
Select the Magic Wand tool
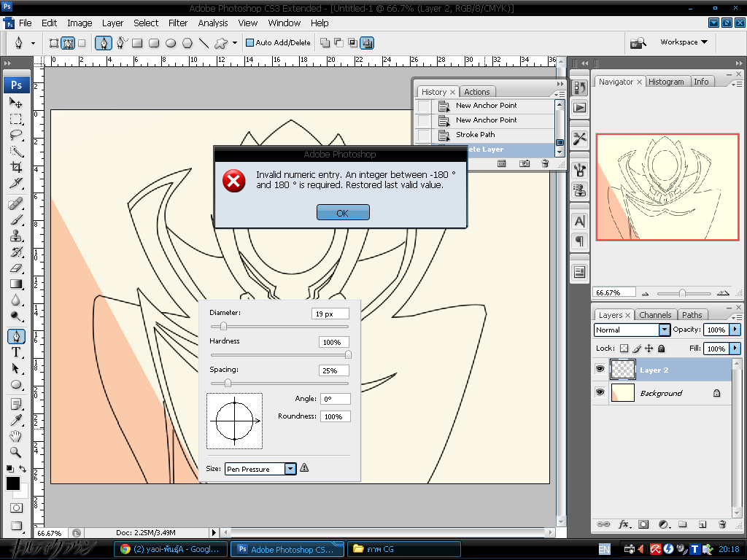click(16, 151)
